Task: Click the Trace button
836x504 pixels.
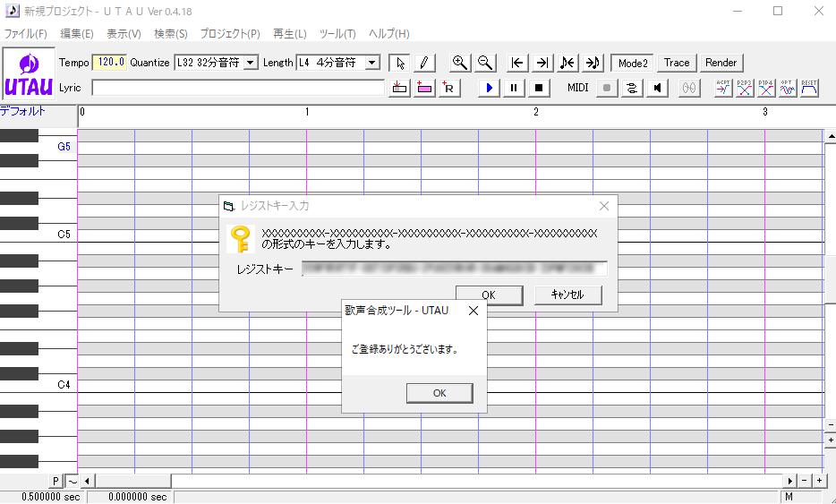Action: 677,63
